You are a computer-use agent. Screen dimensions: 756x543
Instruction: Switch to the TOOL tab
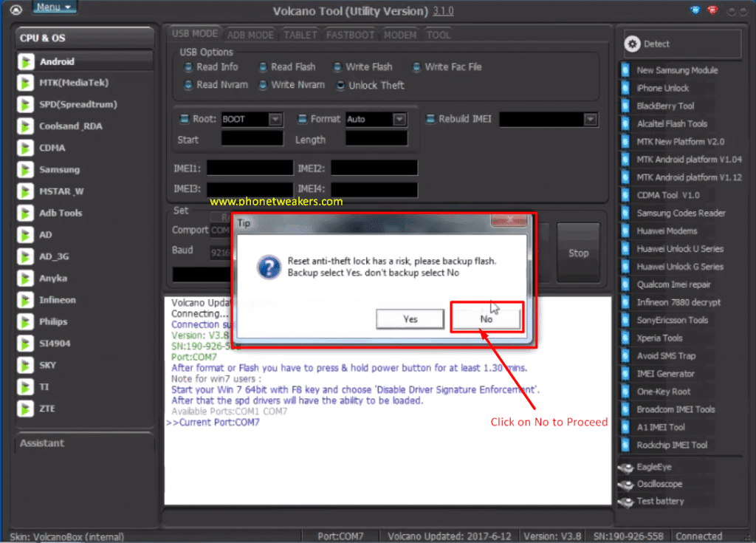[439, 35]
